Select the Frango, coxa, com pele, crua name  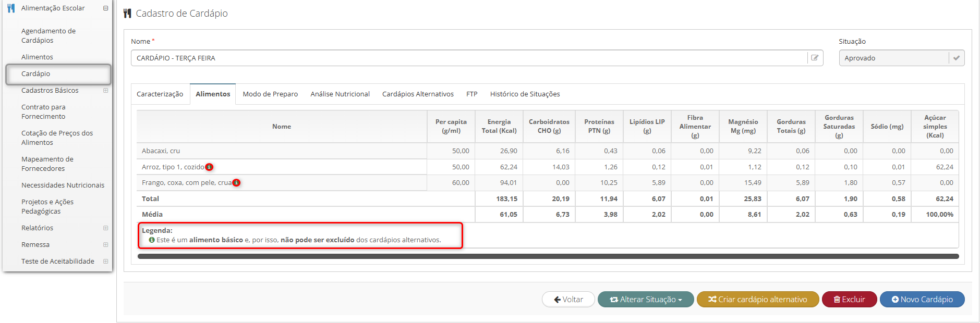click(x=187, y=183)
